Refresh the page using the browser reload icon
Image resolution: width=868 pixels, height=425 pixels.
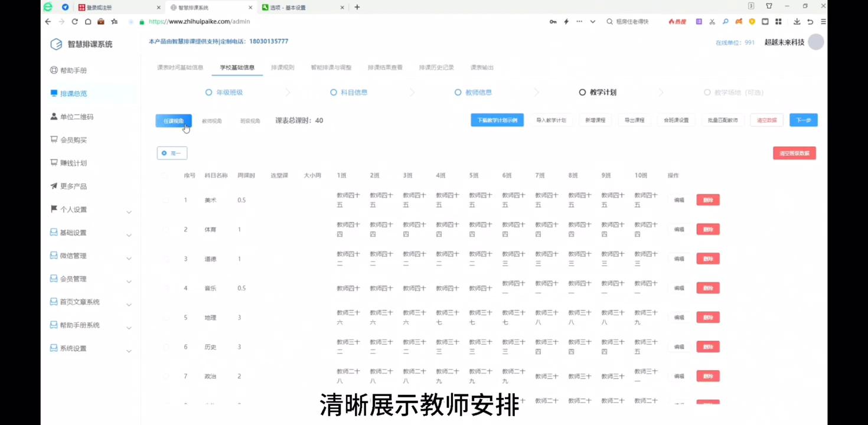[x=74, y=21]
